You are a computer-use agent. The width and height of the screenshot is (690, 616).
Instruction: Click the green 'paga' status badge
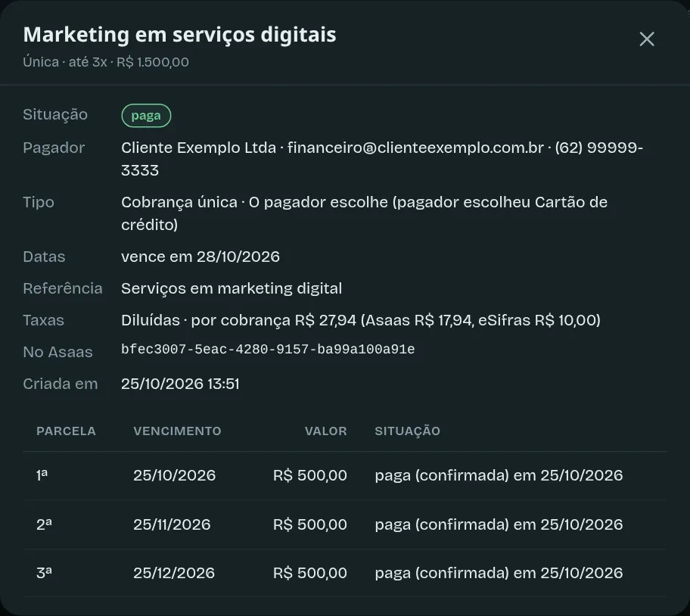(x=146, y=116)
